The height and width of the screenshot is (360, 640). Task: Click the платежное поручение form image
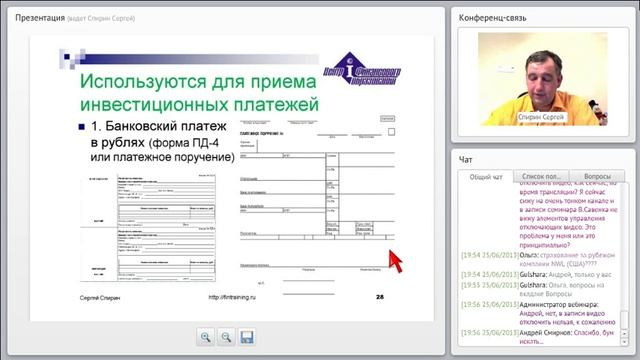click(317, 205)
